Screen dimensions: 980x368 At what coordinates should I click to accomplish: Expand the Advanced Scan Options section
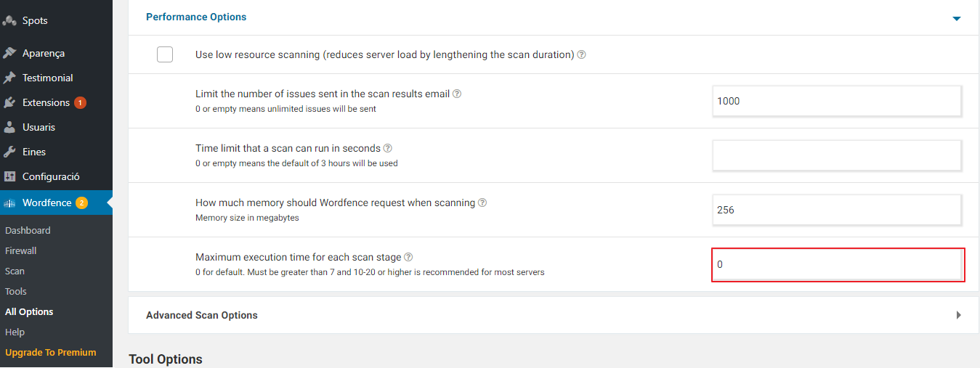959,315
